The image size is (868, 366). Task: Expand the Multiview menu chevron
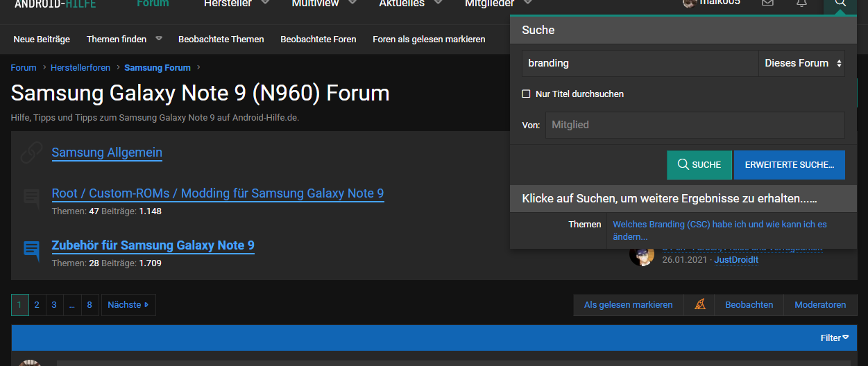point(352,3)
